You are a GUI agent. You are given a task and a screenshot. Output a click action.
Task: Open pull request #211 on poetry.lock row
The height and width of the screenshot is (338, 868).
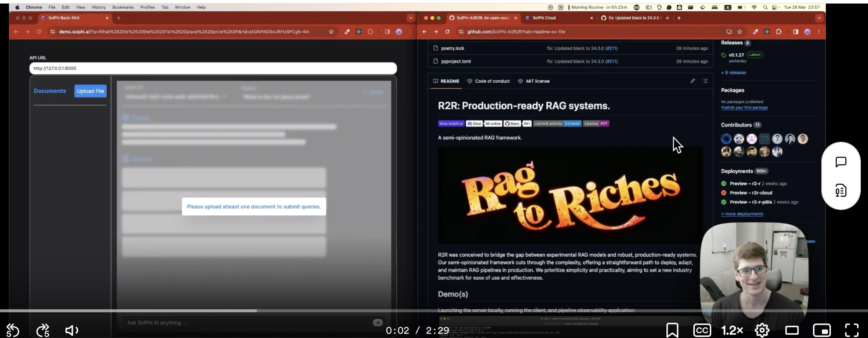[612, 48]
